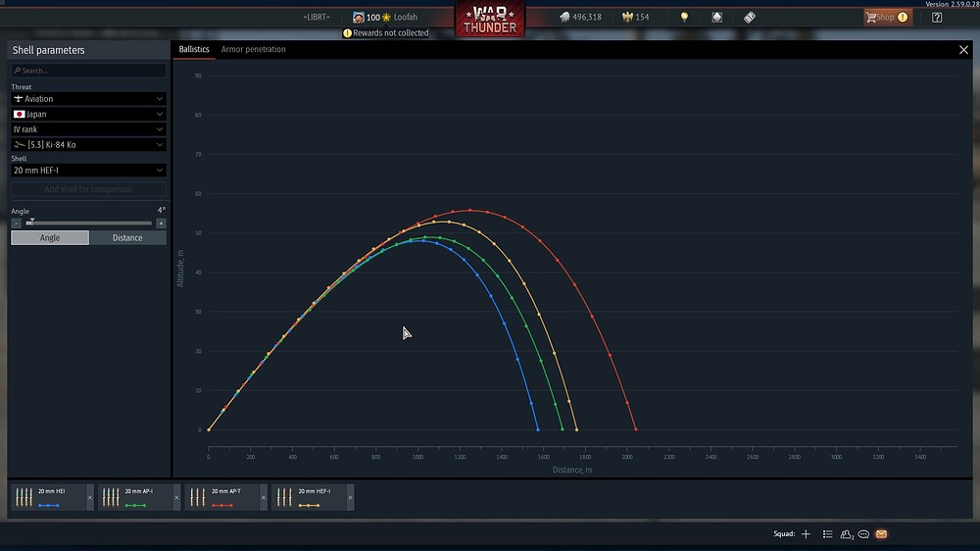Open the lightbulb research points icon
This screenshot has height=551, width=980.
point(684,17)
